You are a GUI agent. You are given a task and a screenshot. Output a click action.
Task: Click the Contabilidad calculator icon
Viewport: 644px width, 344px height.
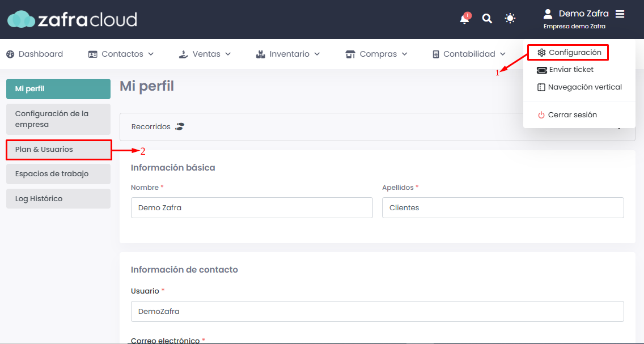pyautogui.click(x=436, y=54)
